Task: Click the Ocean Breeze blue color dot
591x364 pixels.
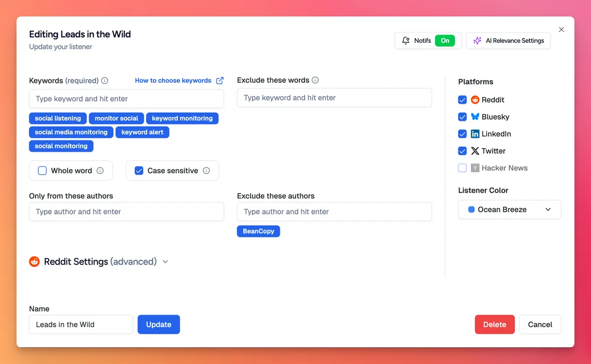Action: (471, 209)
